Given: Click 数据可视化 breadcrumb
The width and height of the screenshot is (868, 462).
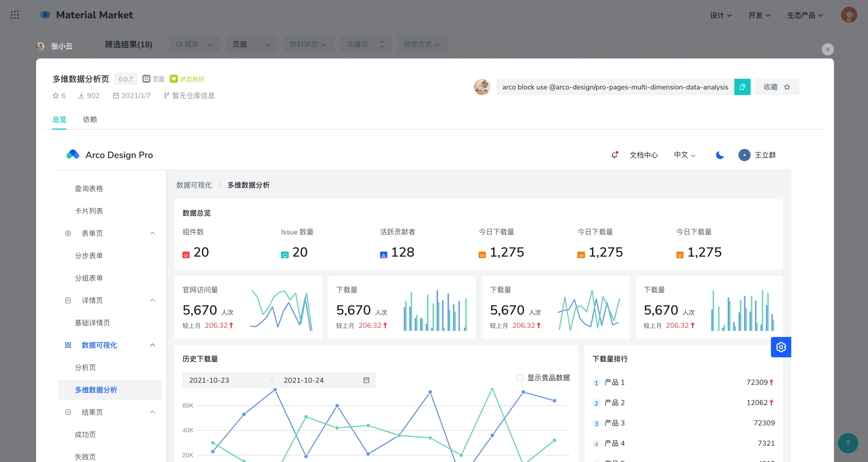Looking at the screenshot, I should (194, 185).
